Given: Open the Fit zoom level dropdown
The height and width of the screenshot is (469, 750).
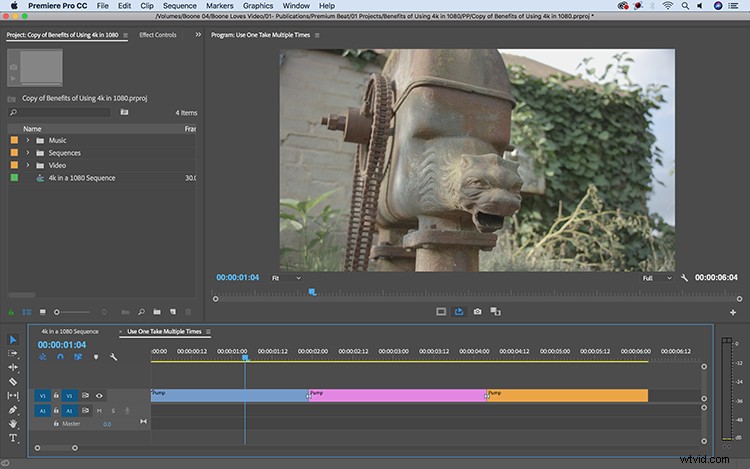Looking at the screenshot, I should click(x=287, y=278).
